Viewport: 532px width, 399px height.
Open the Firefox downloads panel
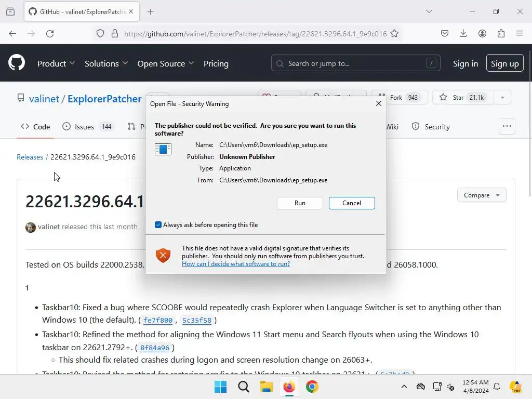pyautogui.click(x=463, y=33)
